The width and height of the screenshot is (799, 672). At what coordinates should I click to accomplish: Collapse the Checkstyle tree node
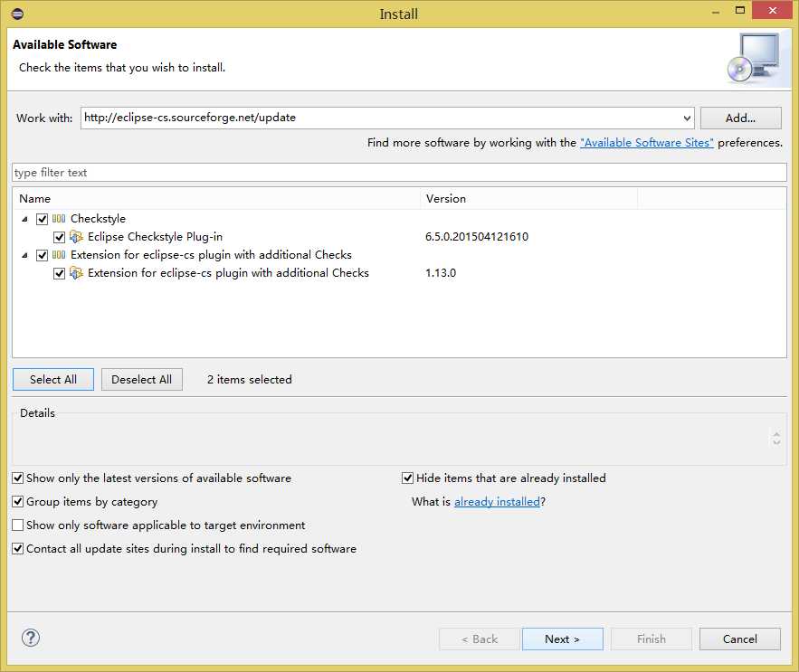pos(24,219)
